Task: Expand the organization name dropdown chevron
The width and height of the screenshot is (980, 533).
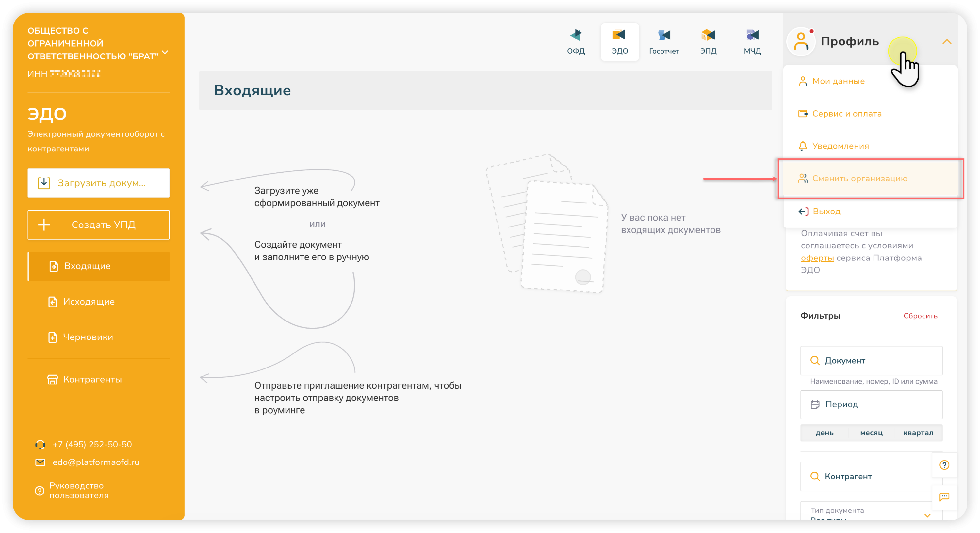Action: pyautogui.click(x=165, y=52)
